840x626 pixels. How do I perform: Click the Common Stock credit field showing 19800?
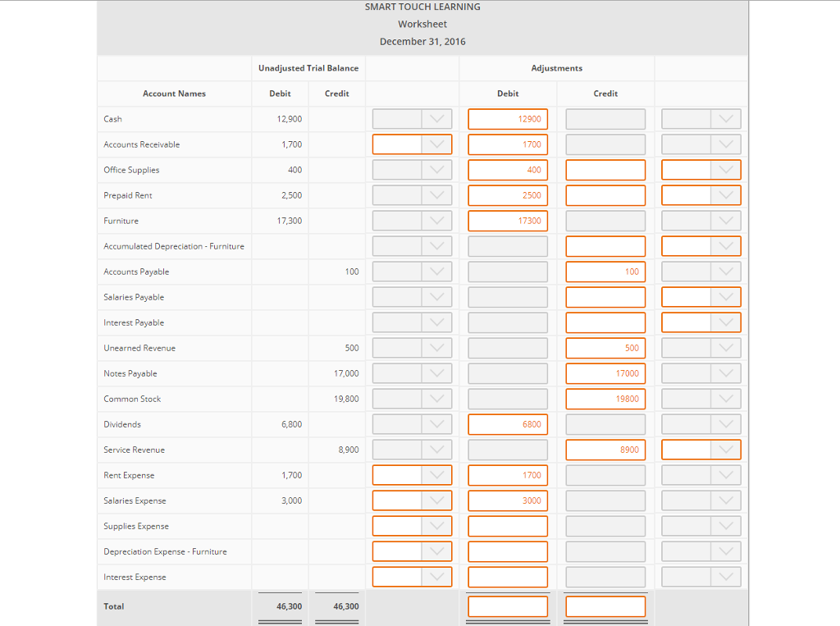click(x=605, y=399)
